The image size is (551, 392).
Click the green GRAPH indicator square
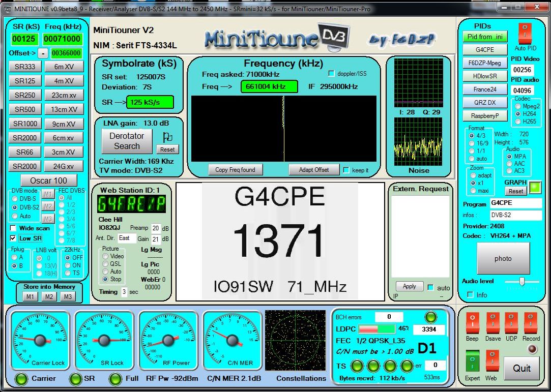[535, 187]
